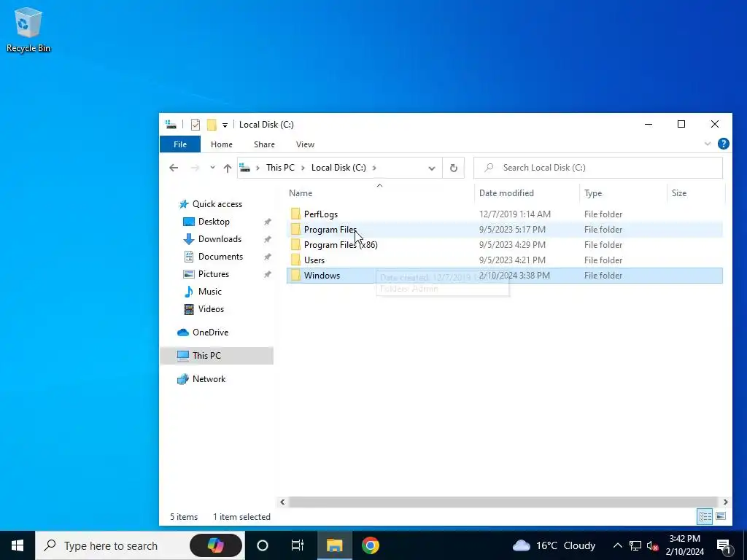This screenshot has width=747, height=560.
Task: Click This PC in address breadcrumb
Action: pos(280,168)
